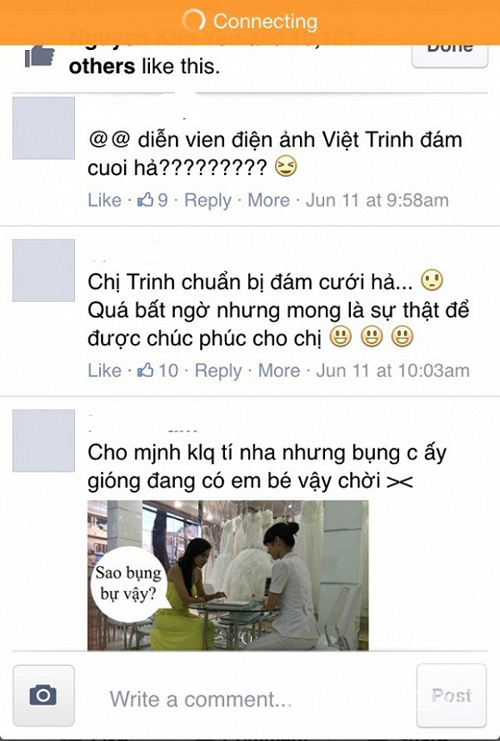Tap the thumbs-up icon beside 'others like this'
The width and height of the screenshot is (500, 741).
coord(40,58)
